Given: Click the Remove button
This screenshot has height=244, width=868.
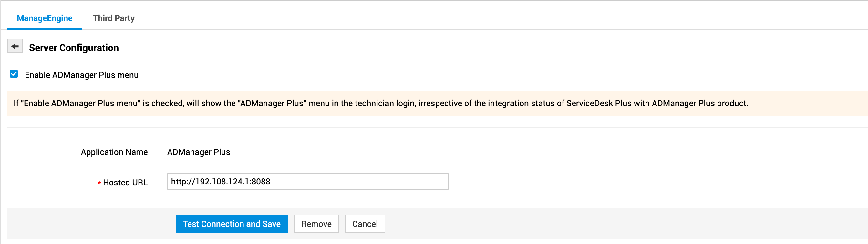Looking at the screenshot, I should coord(316,224).
